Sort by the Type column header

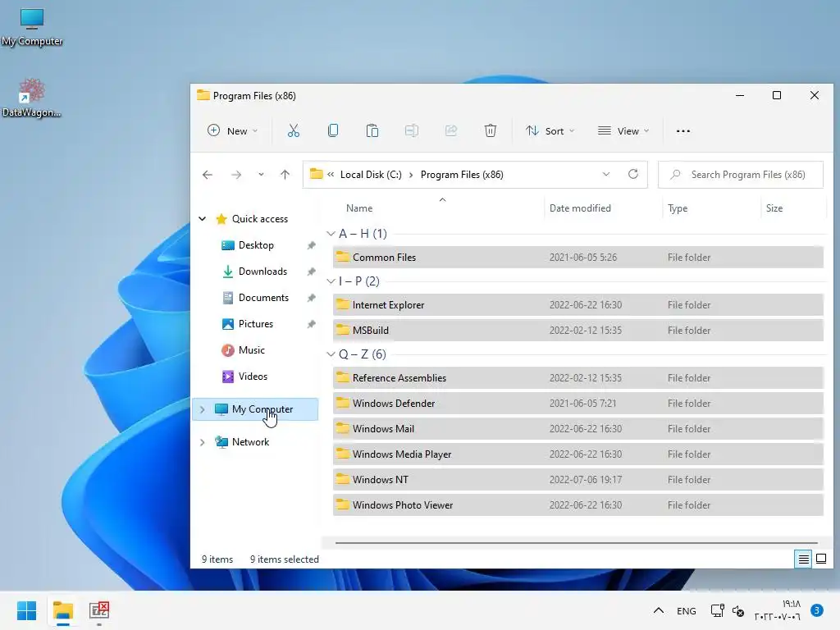tap(678, 208)
